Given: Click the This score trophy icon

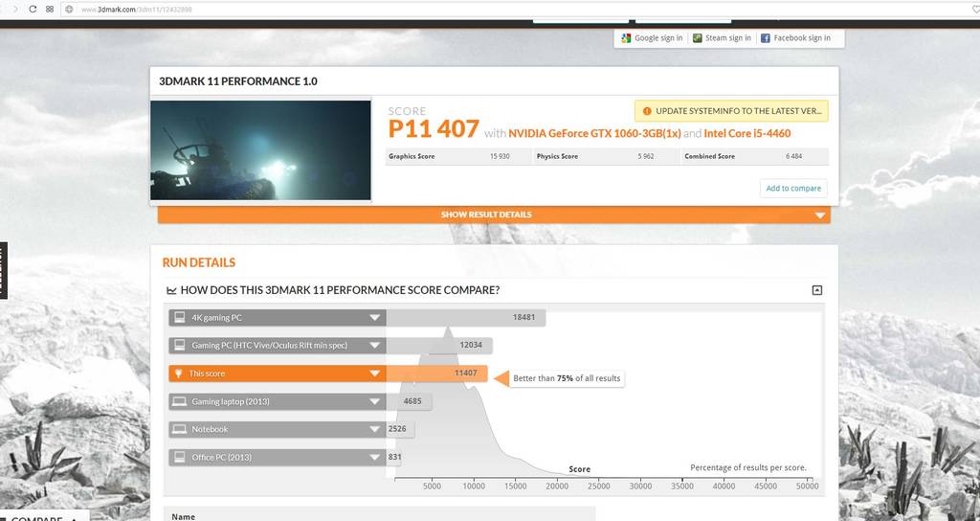Looking at the screenshot, I should click(178, 374).
